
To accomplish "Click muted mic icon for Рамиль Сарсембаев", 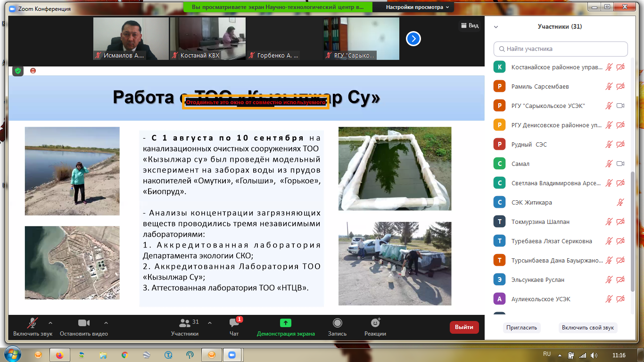I will (609, 86).
